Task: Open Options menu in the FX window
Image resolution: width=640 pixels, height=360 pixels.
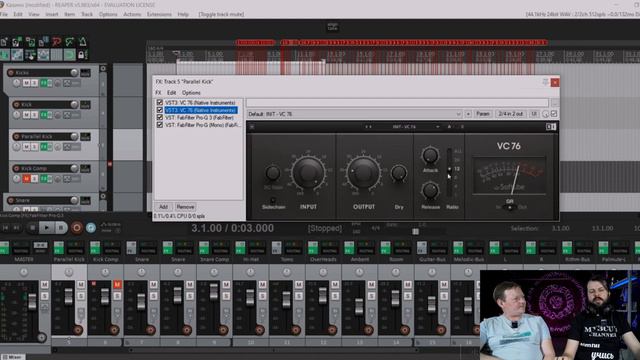Action: click(x=191, y=93)
